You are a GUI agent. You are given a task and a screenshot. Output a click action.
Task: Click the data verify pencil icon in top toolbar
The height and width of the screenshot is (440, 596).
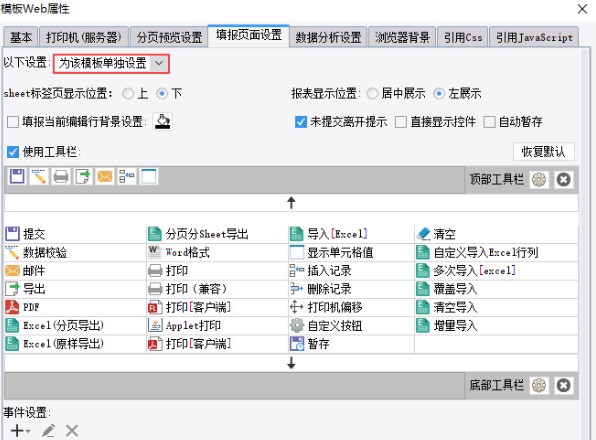(39, 177)
